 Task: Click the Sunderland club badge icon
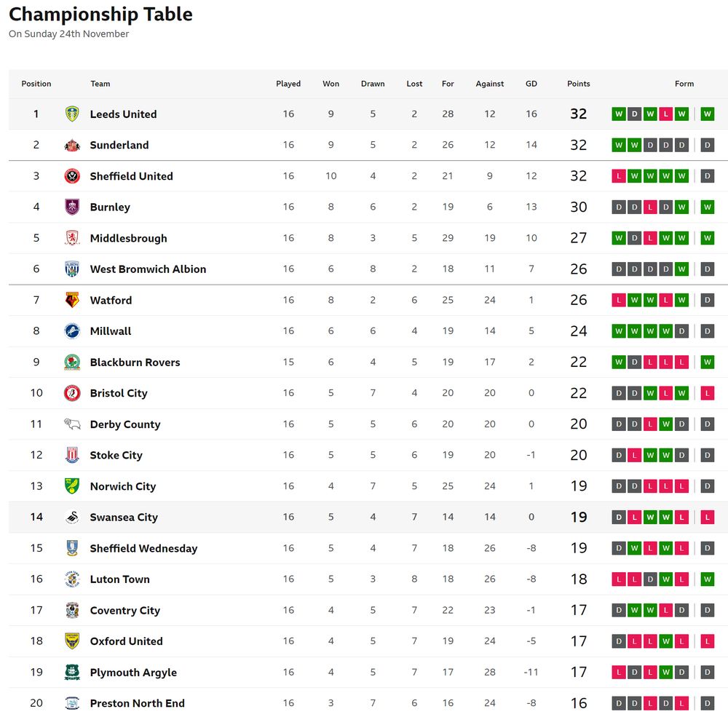[72, 145]
